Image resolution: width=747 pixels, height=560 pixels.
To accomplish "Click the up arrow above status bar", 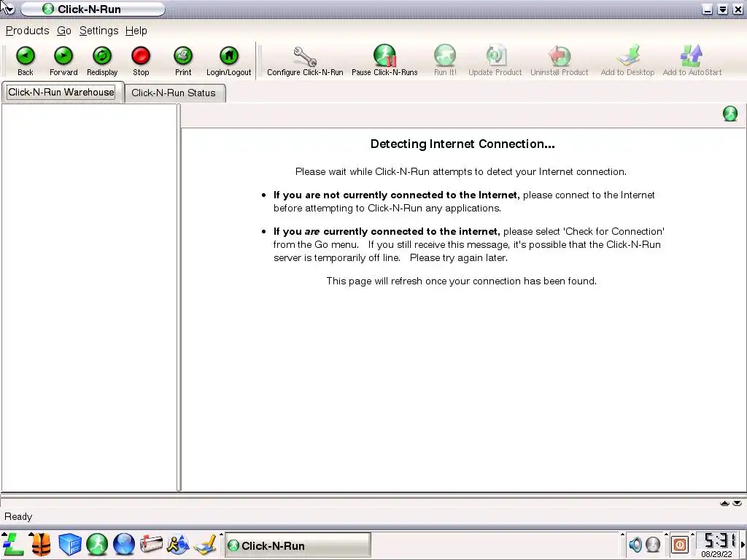I will pos(724,503).
